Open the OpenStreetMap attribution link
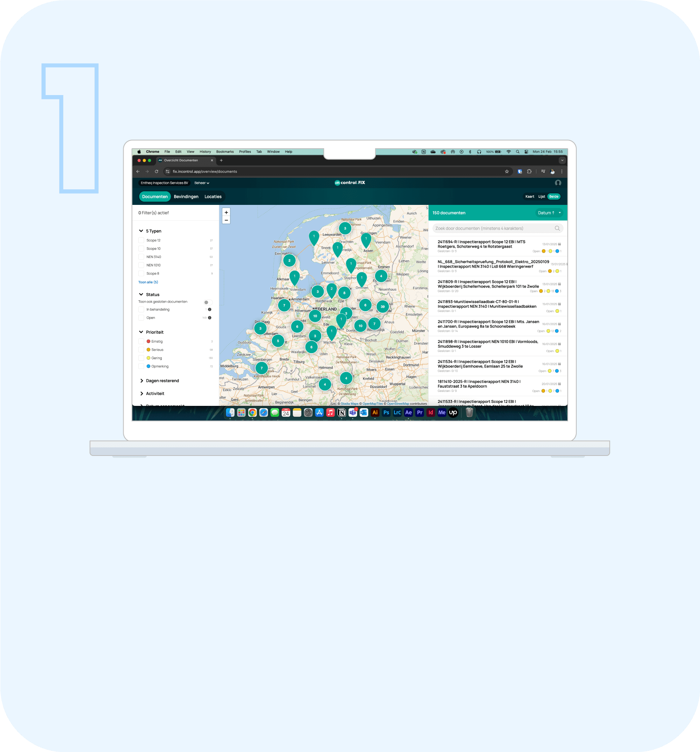 (x=398, y=404)
